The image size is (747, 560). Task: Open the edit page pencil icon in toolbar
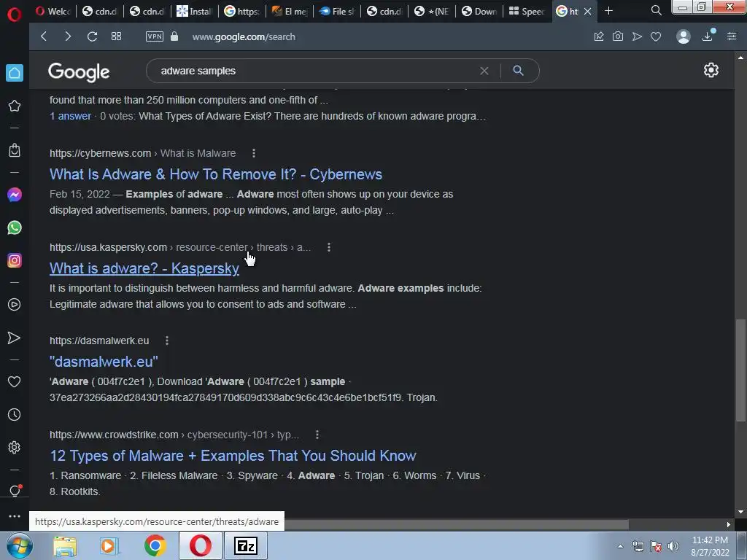coord(599,36)
